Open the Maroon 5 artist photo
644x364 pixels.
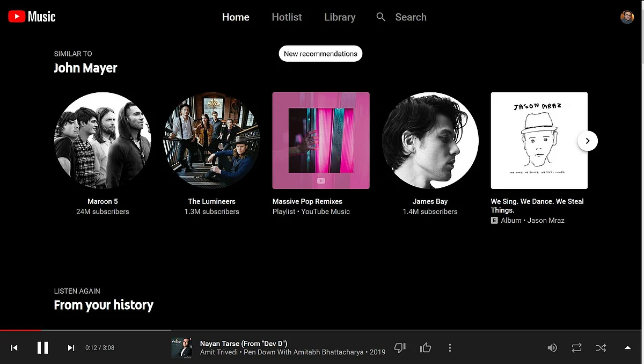[x=103, y=141]
